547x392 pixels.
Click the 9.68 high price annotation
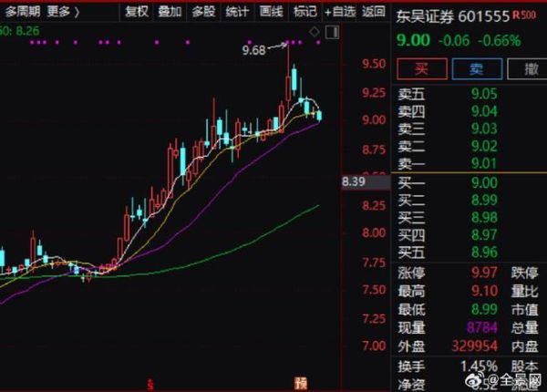tap(254, 50)
